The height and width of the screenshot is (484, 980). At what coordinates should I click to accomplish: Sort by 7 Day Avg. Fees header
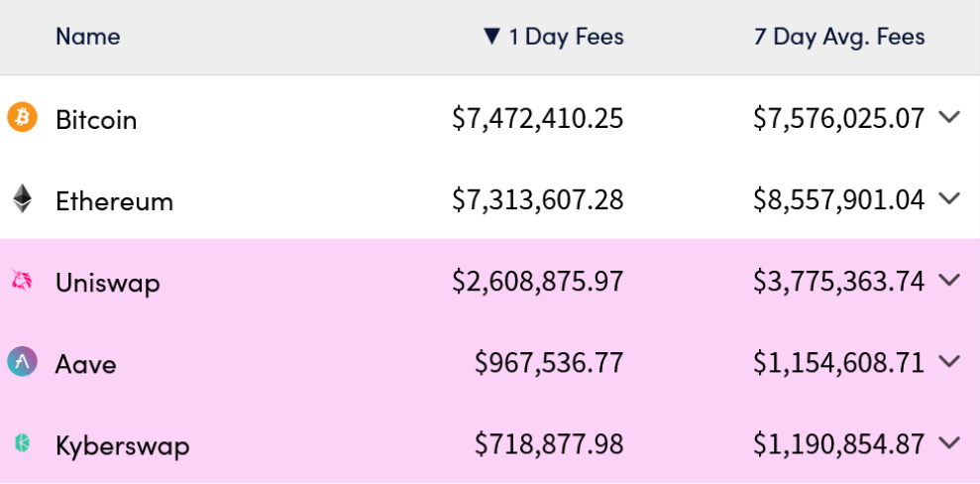[839, 37]
